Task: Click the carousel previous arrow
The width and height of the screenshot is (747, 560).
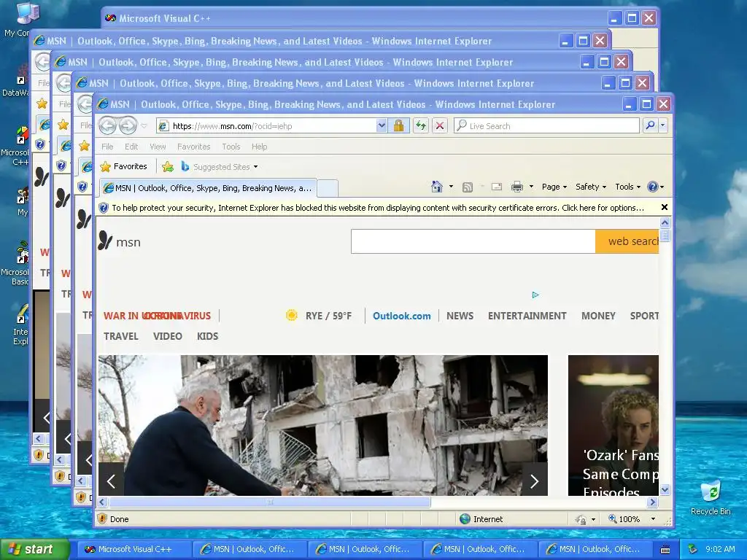Action: [111, 481]
